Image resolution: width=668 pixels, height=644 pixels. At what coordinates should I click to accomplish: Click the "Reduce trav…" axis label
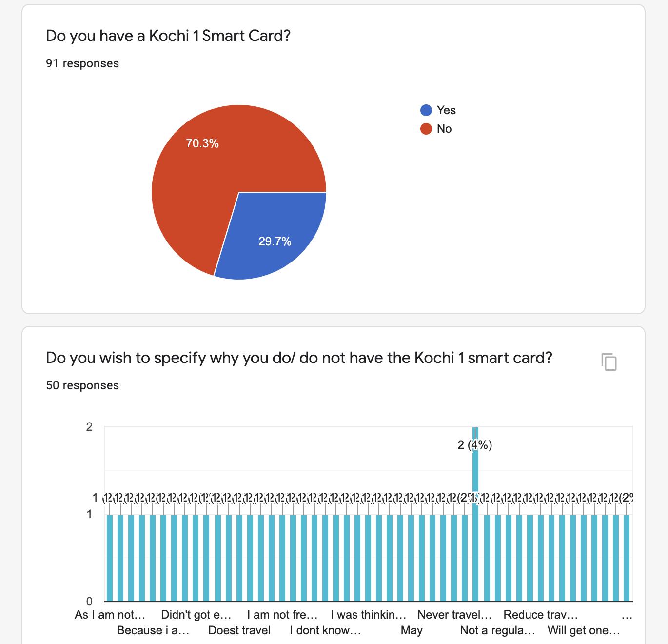pyautogui.click(x=540, y=615)
